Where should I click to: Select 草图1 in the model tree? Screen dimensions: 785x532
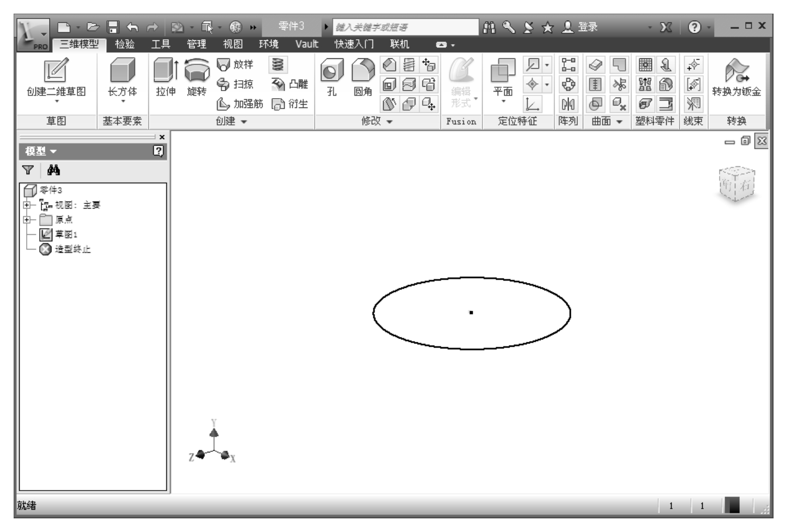(x=65, y=234)
